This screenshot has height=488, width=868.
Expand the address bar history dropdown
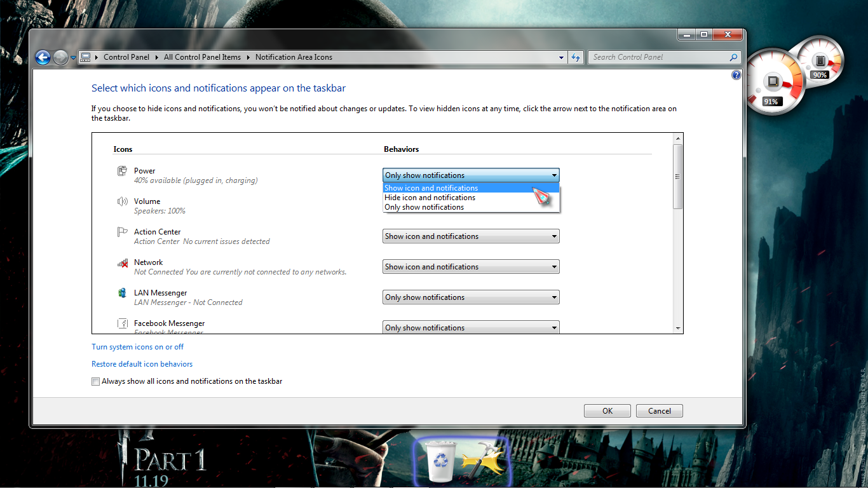[561, 57]
